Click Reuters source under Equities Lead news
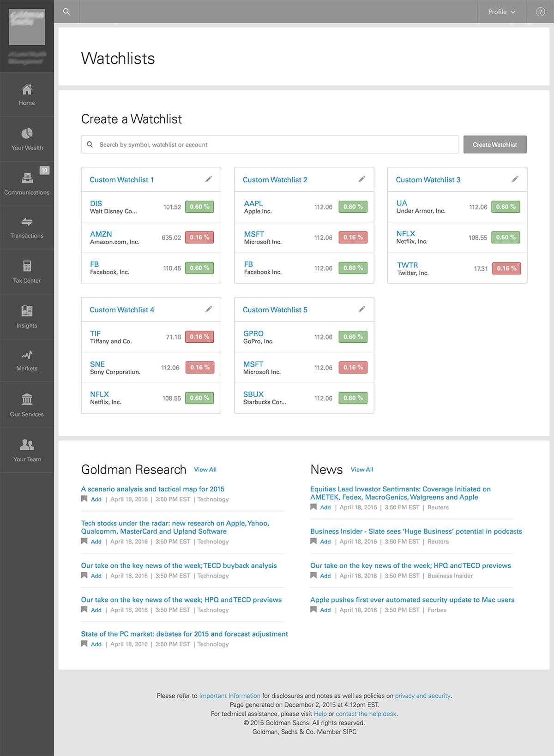The height and width of the screenshot is (756, 554). pyautogui.click(x=438, y=507)
